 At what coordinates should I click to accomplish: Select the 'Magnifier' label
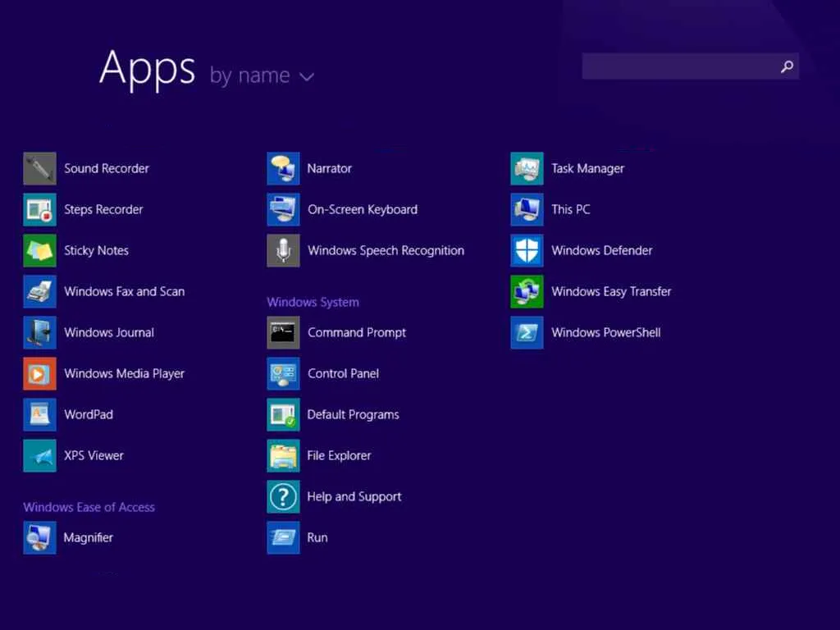click(89, 538)
